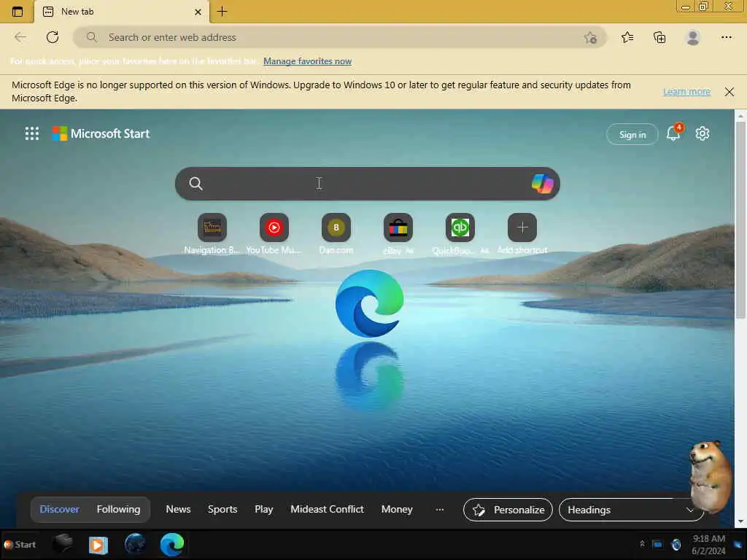Open the globe browser taskbar icon

pos(135,544)
